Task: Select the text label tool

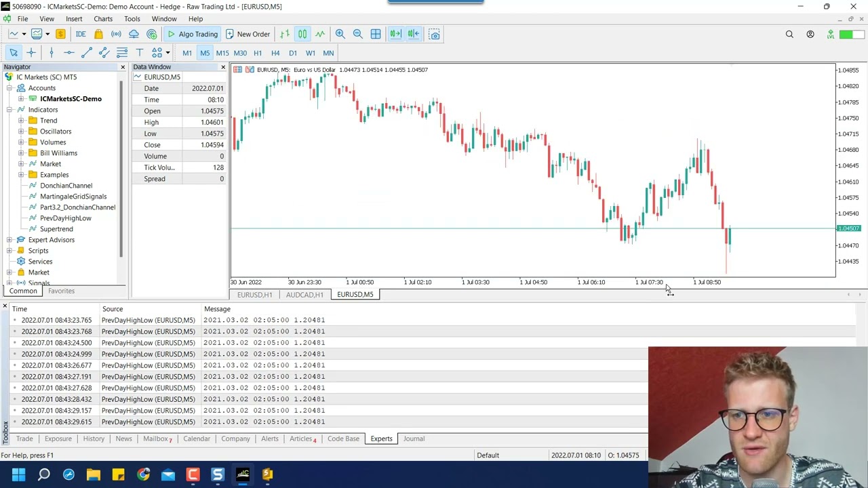Action: click(140, 53)
